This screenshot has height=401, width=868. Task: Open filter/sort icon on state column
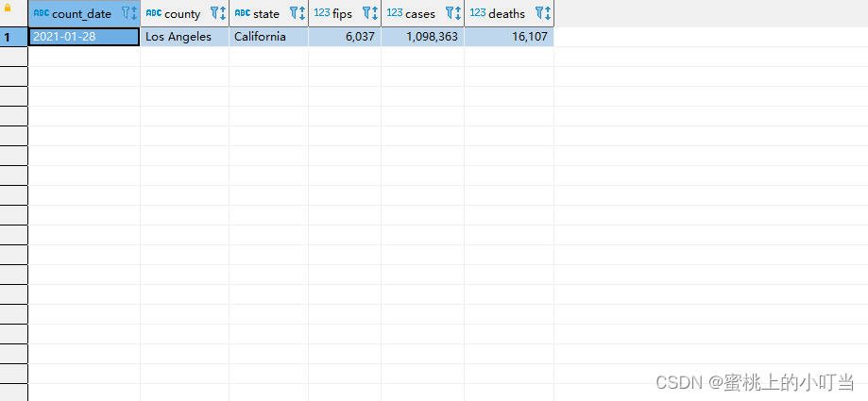tap(298, 13)
